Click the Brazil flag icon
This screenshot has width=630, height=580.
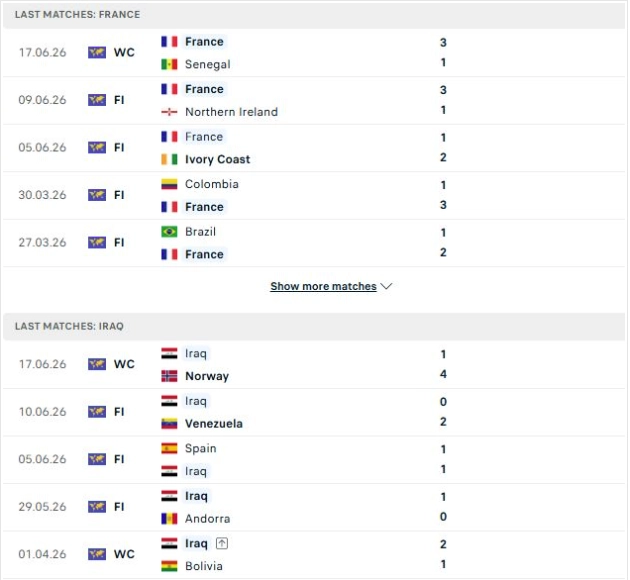(169, 232)
